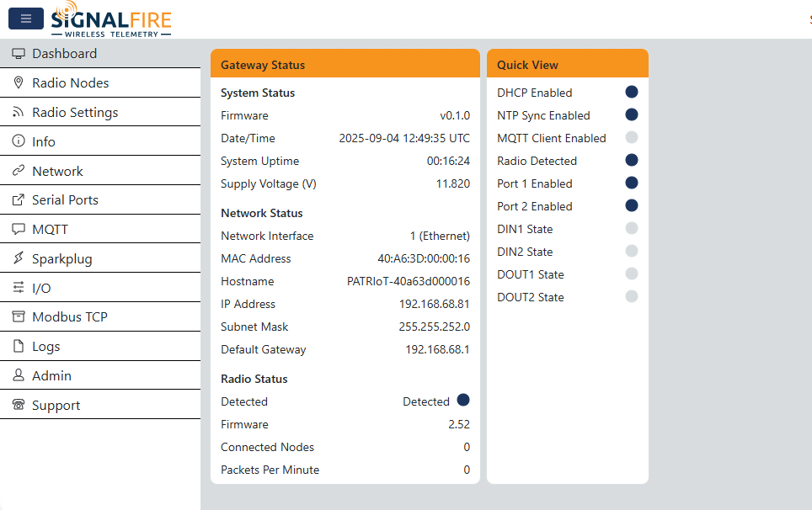The height and width of the screenshot is (510, 812).
Task: Click the Sparkplug lightning icon
Action: 19,259
